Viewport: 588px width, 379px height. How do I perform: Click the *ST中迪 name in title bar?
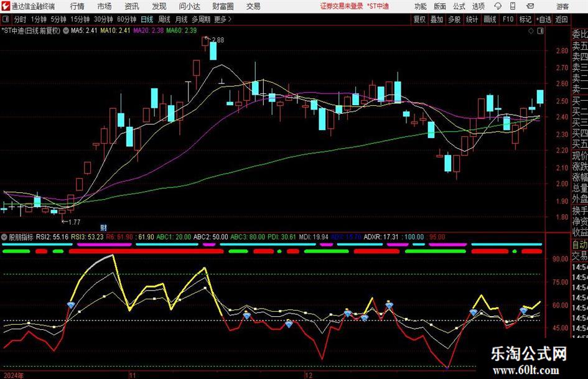pos(378,6)
